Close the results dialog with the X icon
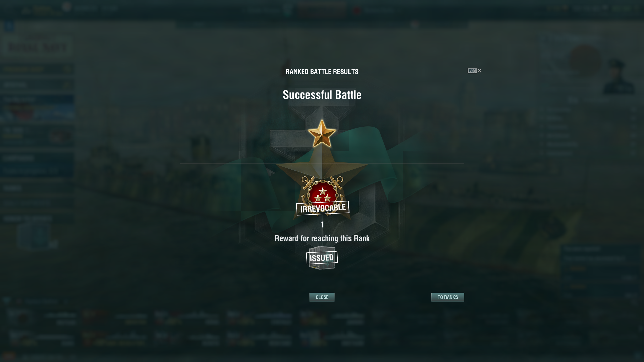644x362 pixels. (480, 71)
